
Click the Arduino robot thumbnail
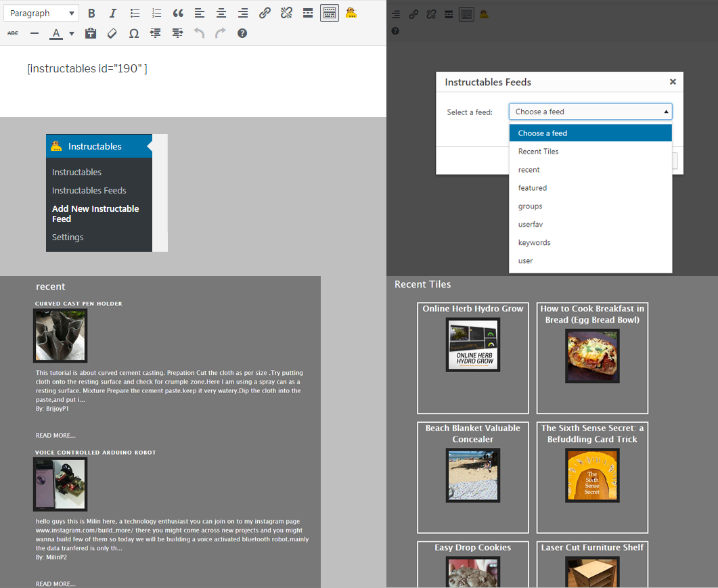pos(60,484)
